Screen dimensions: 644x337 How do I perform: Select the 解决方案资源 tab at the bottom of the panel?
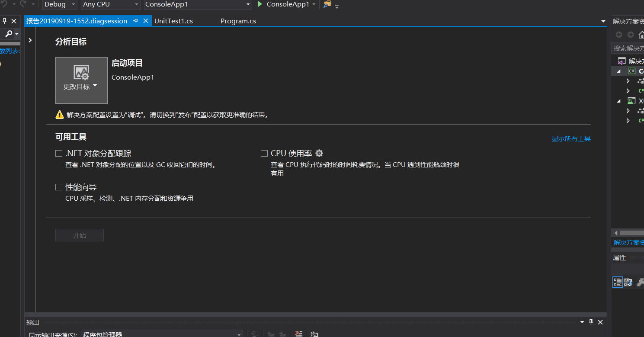tap(628, 242)
